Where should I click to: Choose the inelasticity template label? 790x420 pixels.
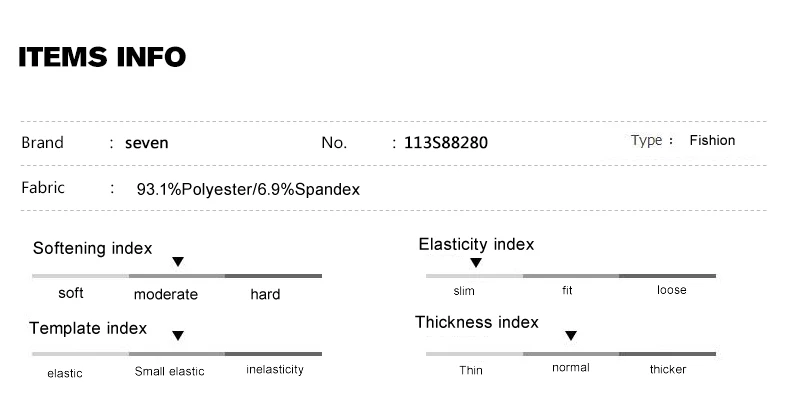[275, 370]
